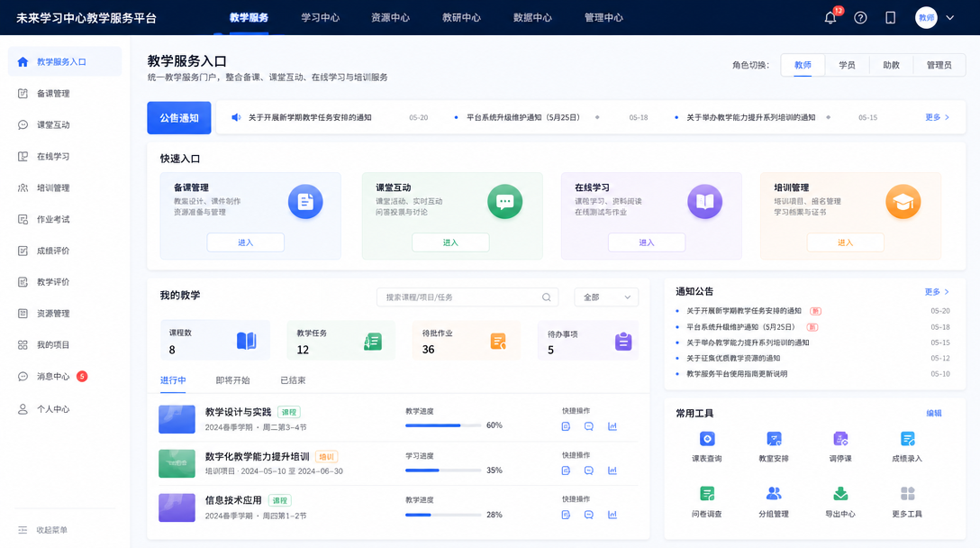Click 进入 button in 课堂互动 card

pyautogui.click(x=450, y=242)
